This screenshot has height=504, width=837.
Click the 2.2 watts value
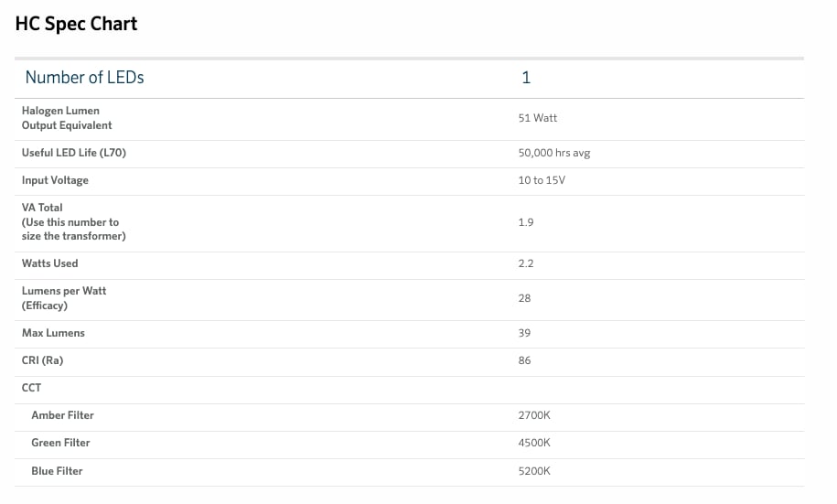point(526,263)
